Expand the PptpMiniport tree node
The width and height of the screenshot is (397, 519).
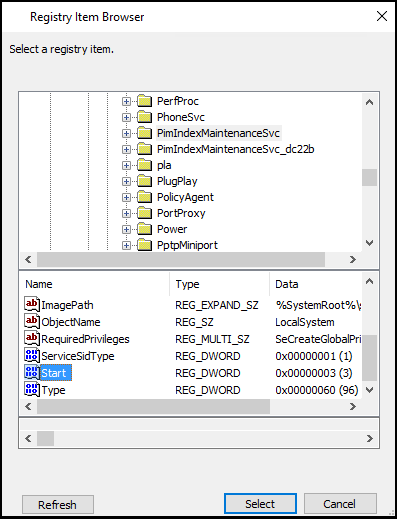tap(126, 245)
